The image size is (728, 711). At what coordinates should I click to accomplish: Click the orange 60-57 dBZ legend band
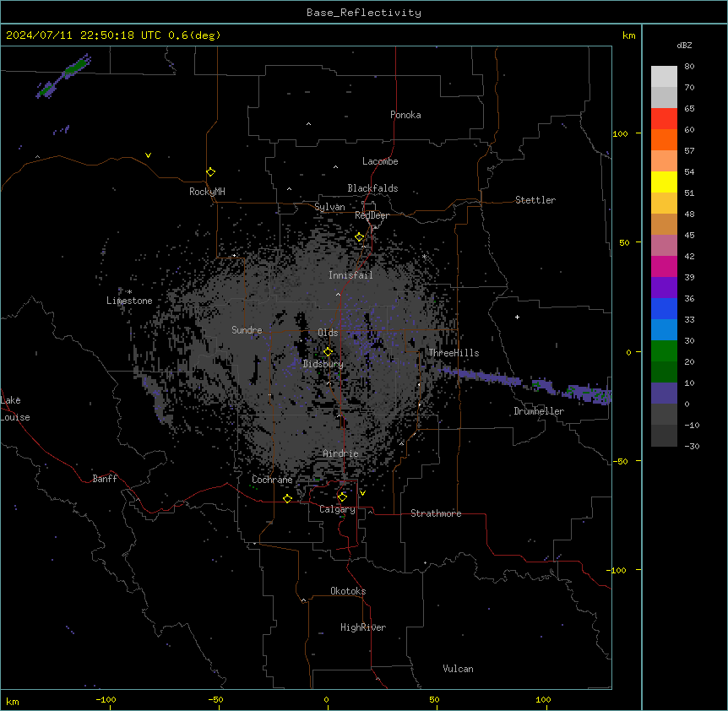[664, 139]
